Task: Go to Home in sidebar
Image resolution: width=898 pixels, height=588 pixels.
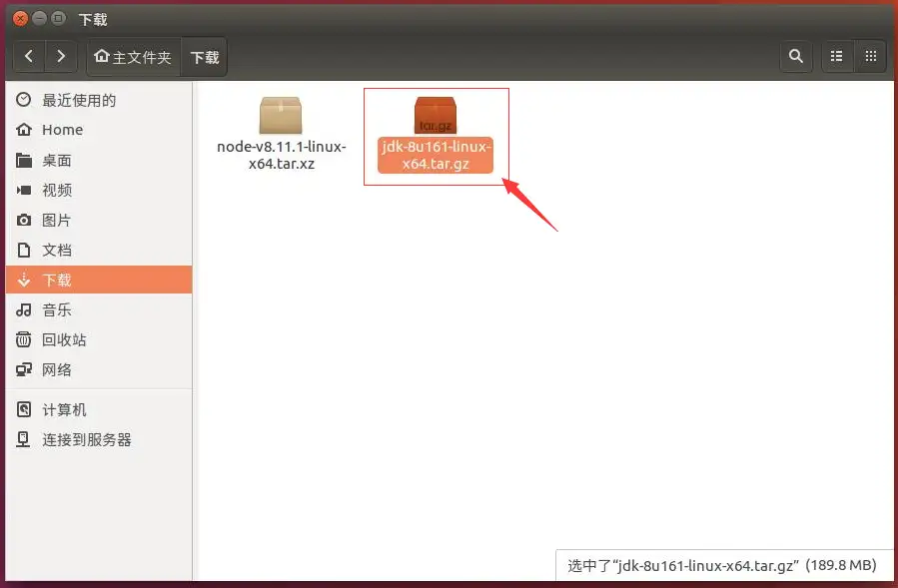Action: tap(62, 130)
